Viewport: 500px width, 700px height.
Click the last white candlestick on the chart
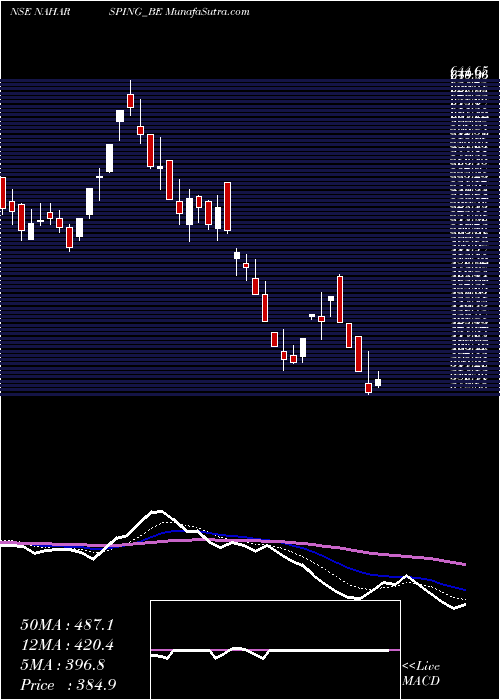378,382
